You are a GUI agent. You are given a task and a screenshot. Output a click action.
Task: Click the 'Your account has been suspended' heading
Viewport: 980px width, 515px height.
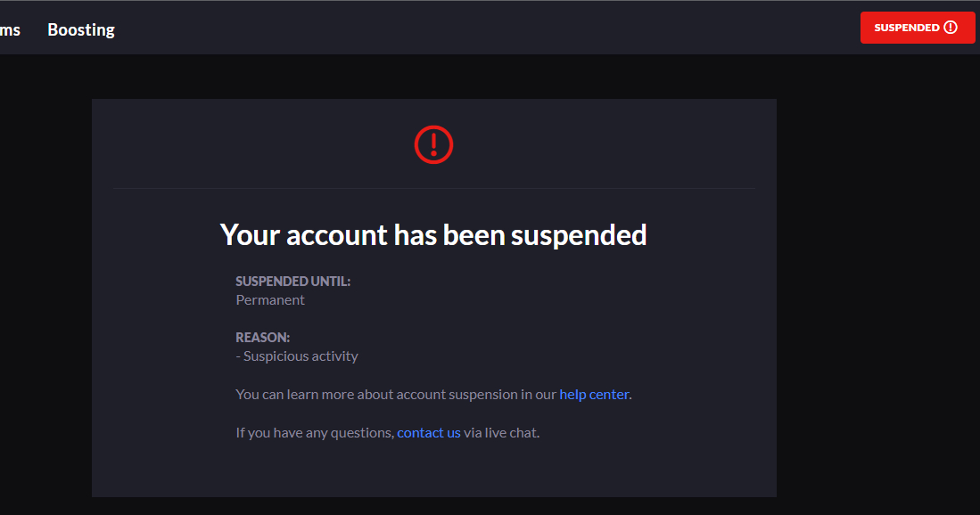(433, 235)
